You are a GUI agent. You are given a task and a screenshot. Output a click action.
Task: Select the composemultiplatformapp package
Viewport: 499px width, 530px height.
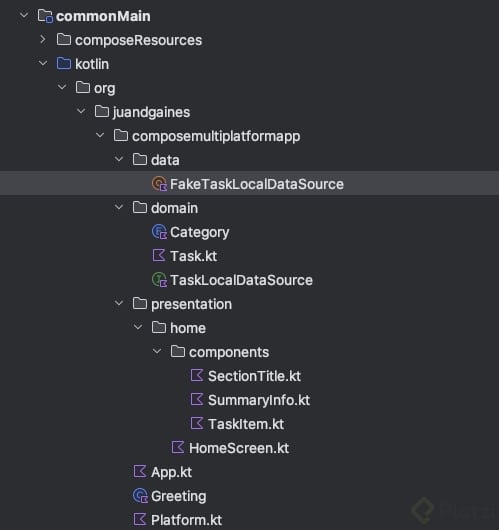tap(207, 136)
